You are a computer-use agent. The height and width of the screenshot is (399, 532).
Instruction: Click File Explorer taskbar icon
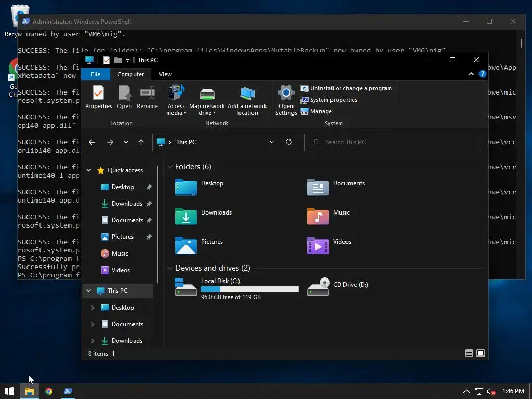tap(30, 391)
